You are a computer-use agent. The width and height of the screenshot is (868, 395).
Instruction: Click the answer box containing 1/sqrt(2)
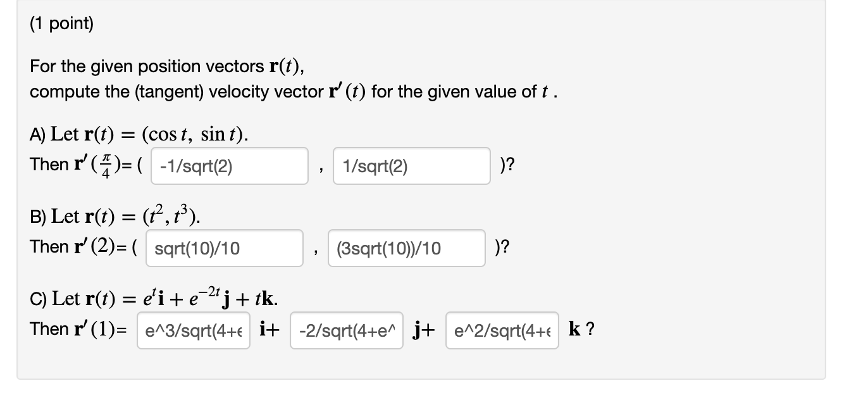click(412, 166)
